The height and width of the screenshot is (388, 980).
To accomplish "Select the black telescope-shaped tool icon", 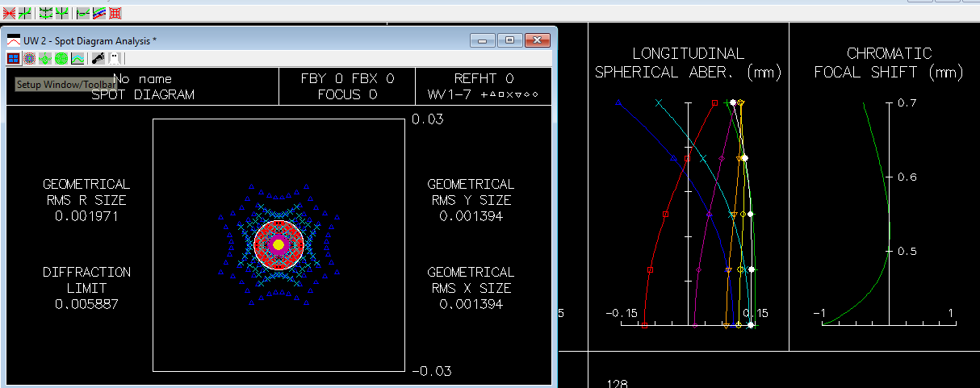I will click(98, 58).
